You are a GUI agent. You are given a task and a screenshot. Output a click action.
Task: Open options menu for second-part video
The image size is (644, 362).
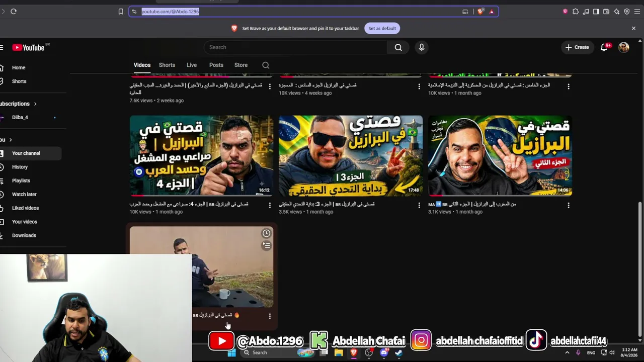pos(569,205)
